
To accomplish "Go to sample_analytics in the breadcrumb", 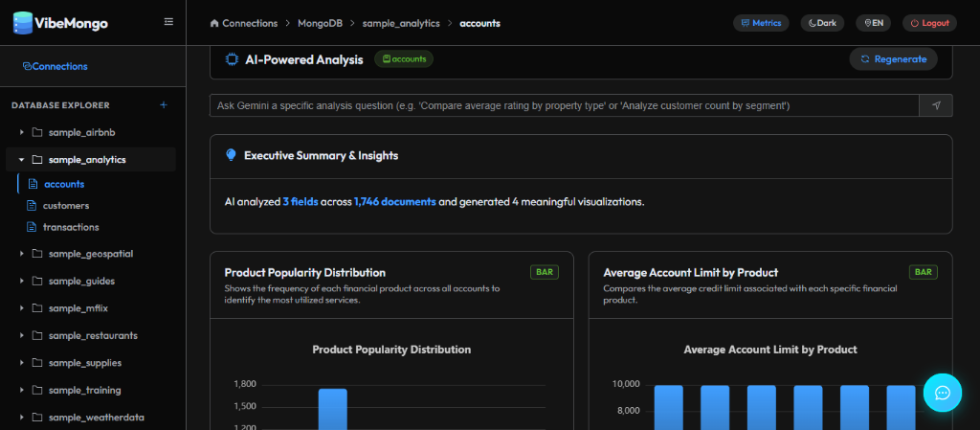I will click(401, 23).
